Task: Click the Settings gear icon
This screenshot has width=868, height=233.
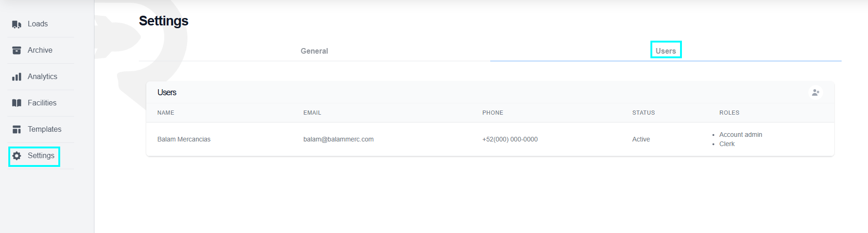Action: pyautogui.click(x=17, y=156)
